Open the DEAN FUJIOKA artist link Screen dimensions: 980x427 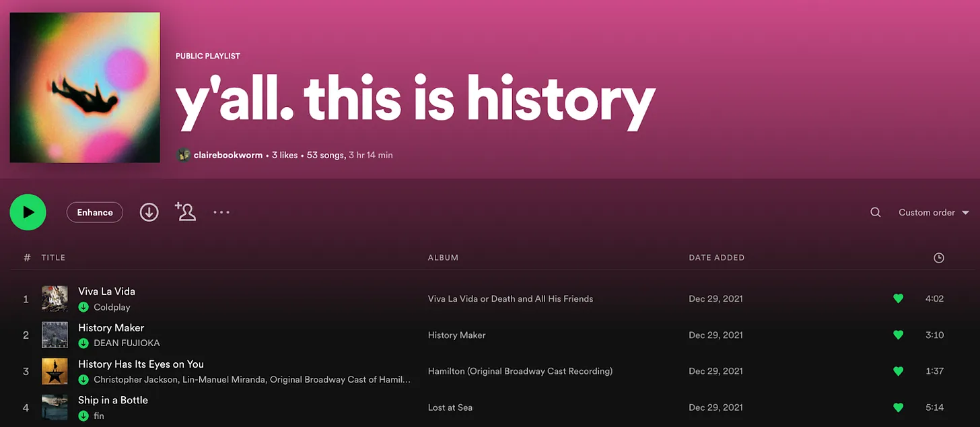[127, 343]
